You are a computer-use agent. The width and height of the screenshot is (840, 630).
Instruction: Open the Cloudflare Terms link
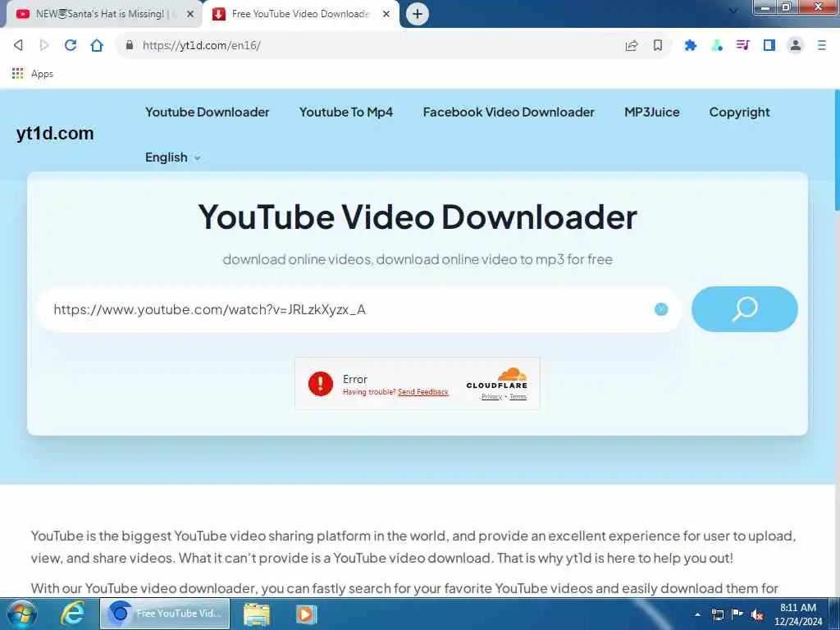[518, 397]
